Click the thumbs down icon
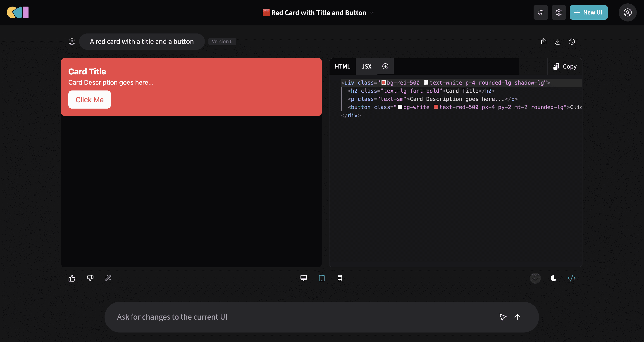644x342 pixels. [90, 278]
